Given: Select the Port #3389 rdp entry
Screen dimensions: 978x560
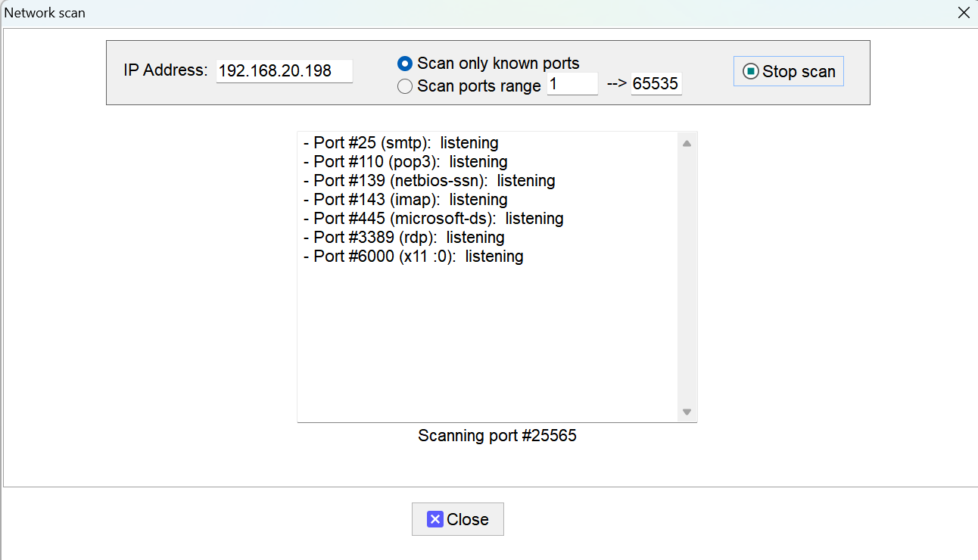Looking at the screenshot, I should tap(405, 237).
